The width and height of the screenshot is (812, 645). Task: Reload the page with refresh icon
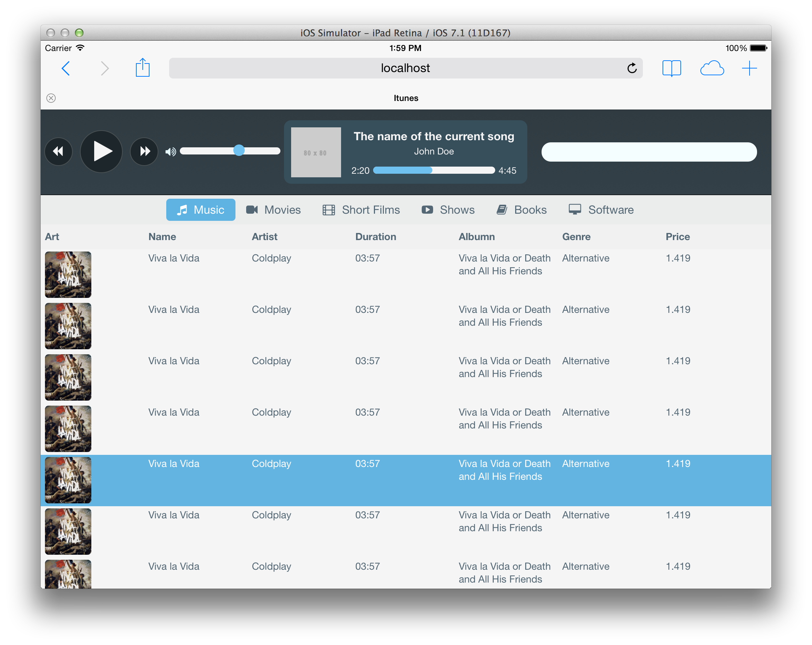pos(632,68)
